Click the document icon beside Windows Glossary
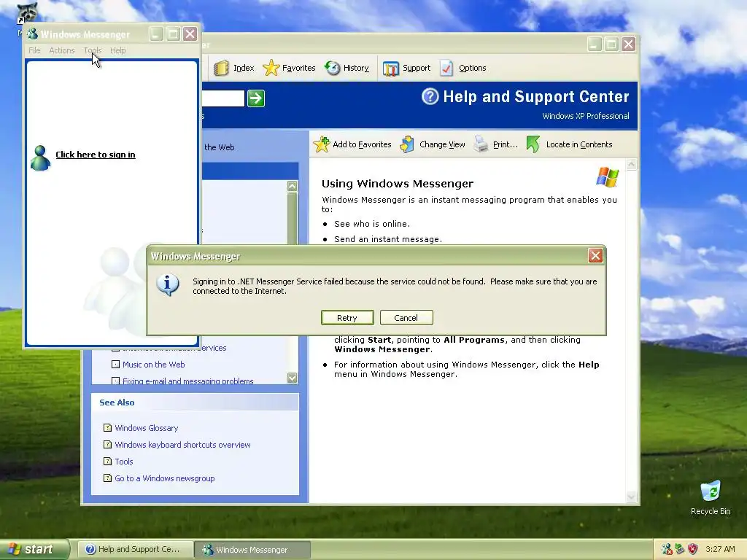This screenshot has width=747, height=560. pos(108,427)
